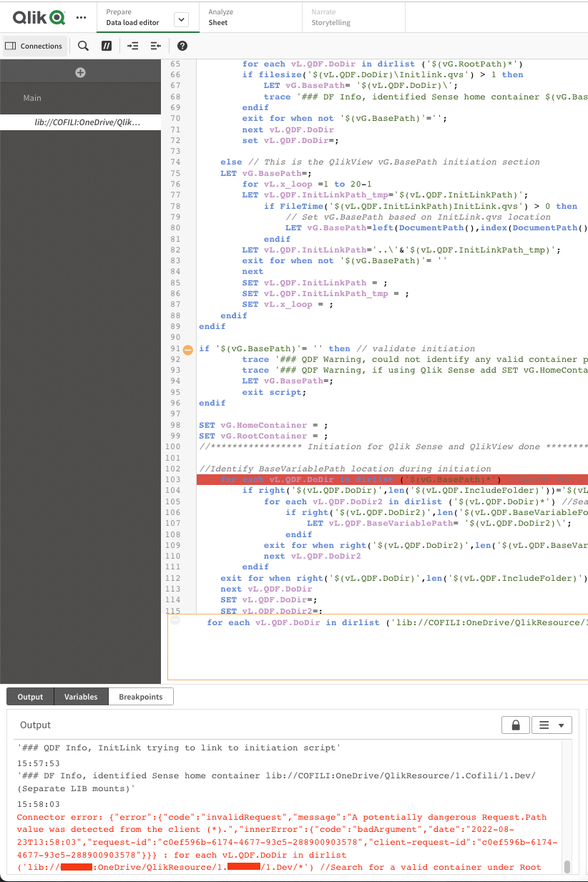Viewport: 588px width, 882px height.
Task: Toggle the breakpoint marker on line 91
Action: click(187, 348)
